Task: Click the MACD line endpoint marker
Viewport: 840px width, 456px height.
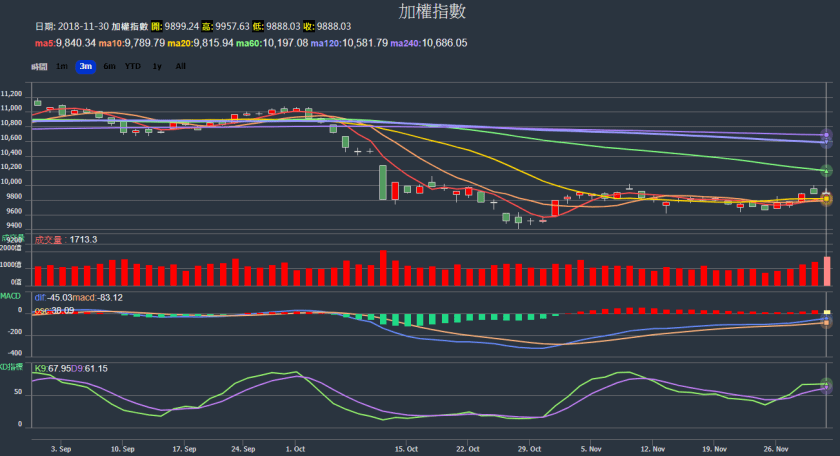Action: coord(826,322)
